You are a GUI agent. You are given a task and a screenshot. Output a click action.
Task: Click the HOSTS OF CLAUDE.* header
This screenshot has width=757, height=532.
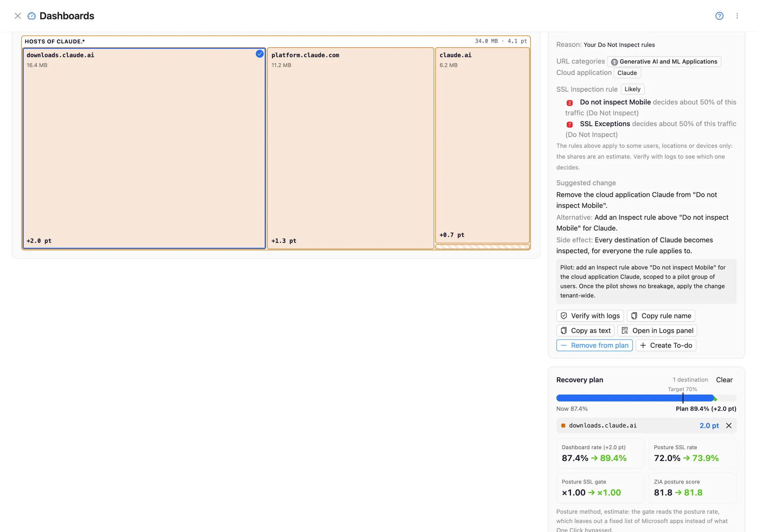click(55, 41)
